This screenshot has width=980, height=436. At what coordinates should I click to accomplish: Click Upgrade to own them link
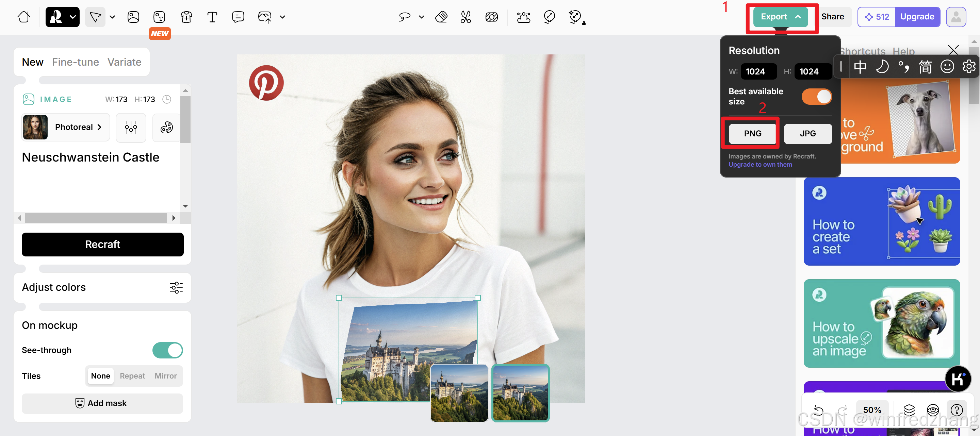(x=760, y=165)
